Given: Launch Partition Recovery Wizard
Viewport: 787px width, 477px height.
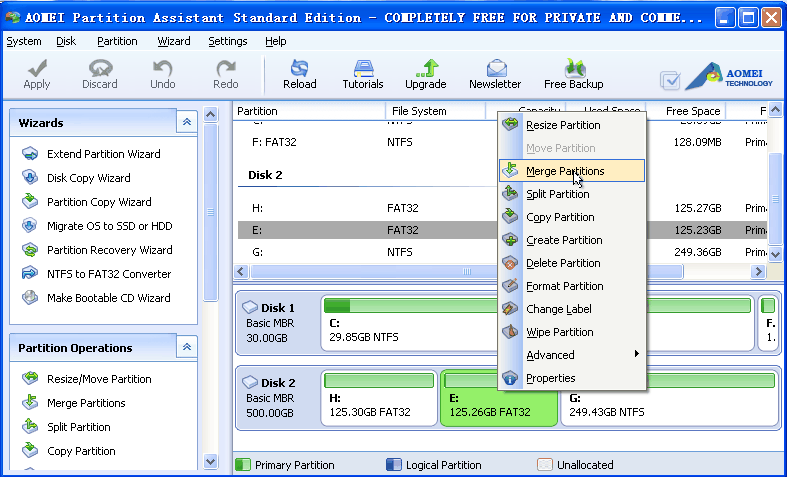Looking at the screenshot, I should click(109, 250).
